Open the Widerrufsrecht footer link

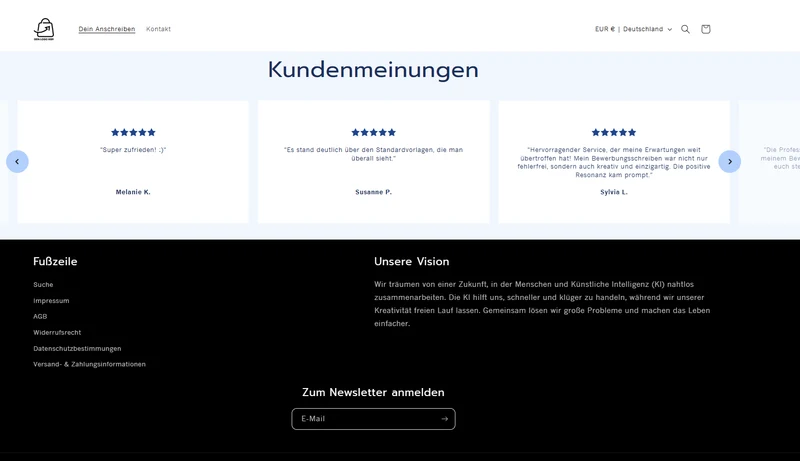click(57, 332)
